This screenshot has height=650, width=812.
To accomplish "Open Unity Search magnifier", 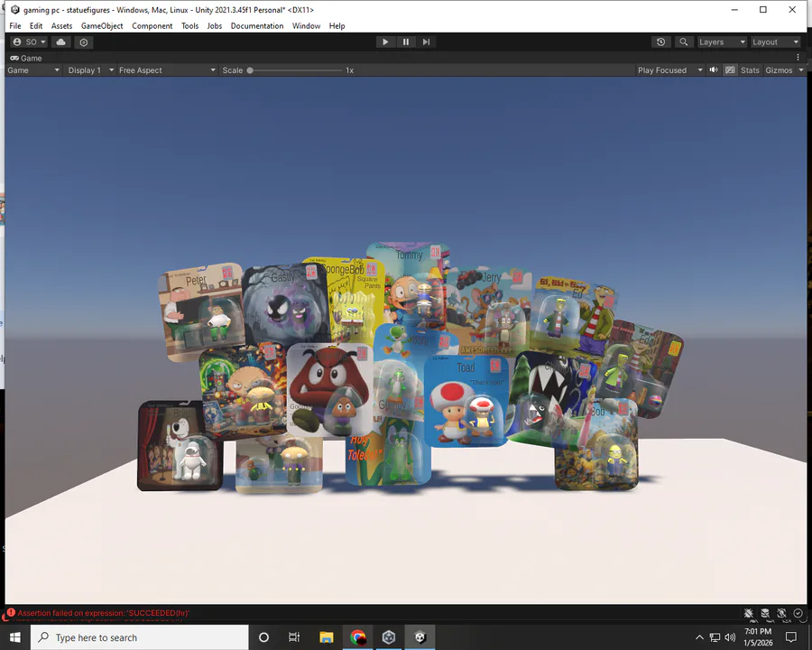I will [x=684, y=42].
